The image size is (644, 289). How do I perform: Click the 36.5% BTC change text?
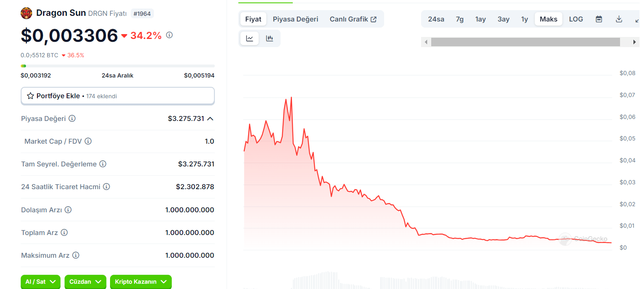click(x=76, y=55)
